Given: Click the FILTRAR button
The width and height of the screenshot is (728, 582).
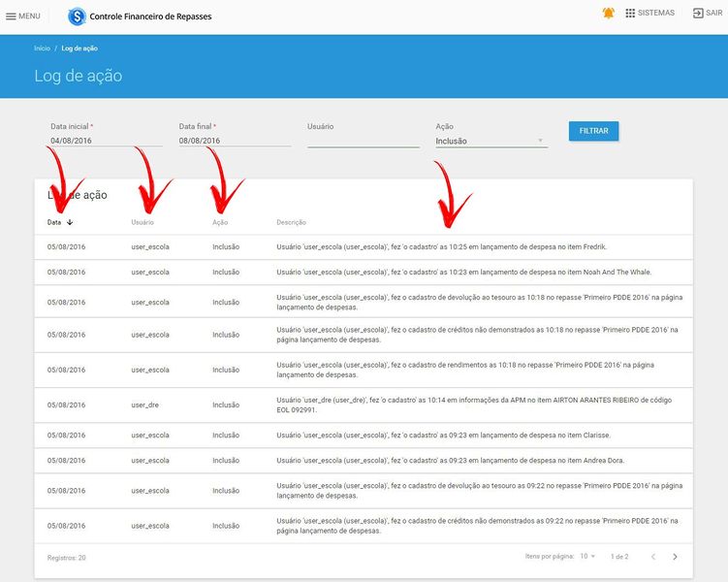Looking at the screenshot, I should click(x=593, y=131).
